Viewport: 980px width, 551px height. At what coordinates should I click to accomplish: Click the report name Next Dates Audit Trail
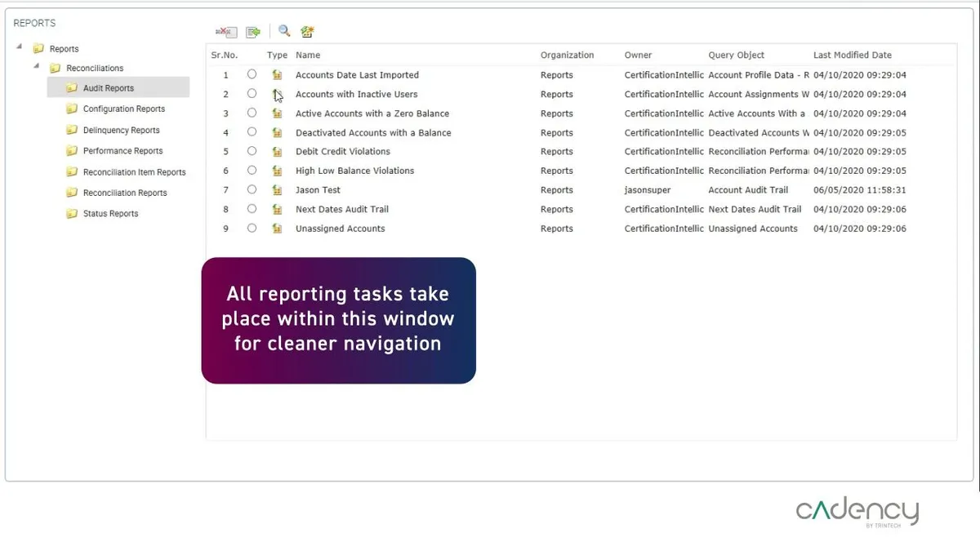pos(342,209)
